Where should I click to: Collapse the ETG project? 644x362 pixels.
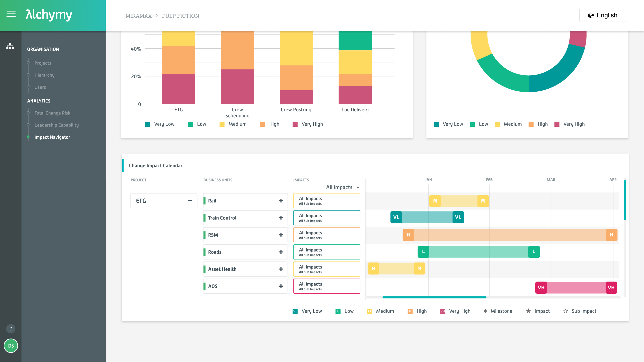(x=190, y=201)
